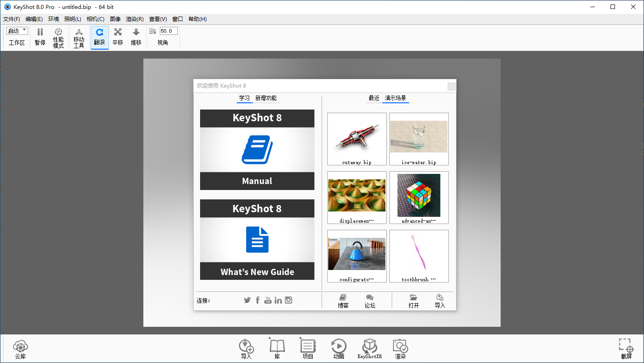Screen dimensions: 644x363
Task: Open the 云库 cloud library
Action: (x=20, y=349)
